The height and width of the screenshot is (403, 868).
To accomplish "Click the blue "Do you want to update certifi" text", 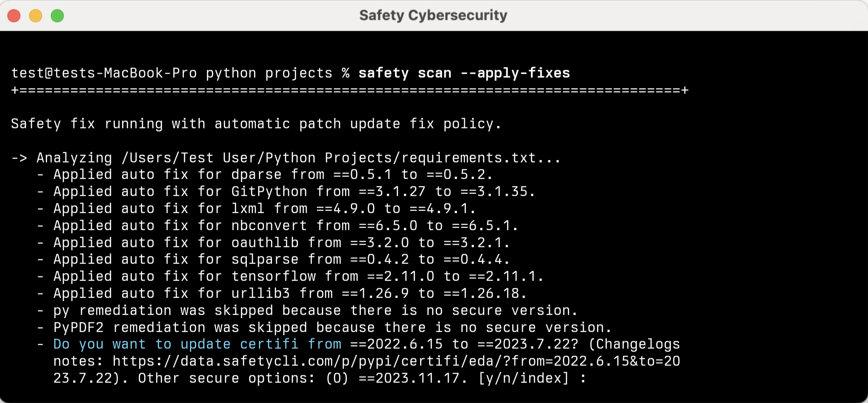I will [x=197, y=344].
